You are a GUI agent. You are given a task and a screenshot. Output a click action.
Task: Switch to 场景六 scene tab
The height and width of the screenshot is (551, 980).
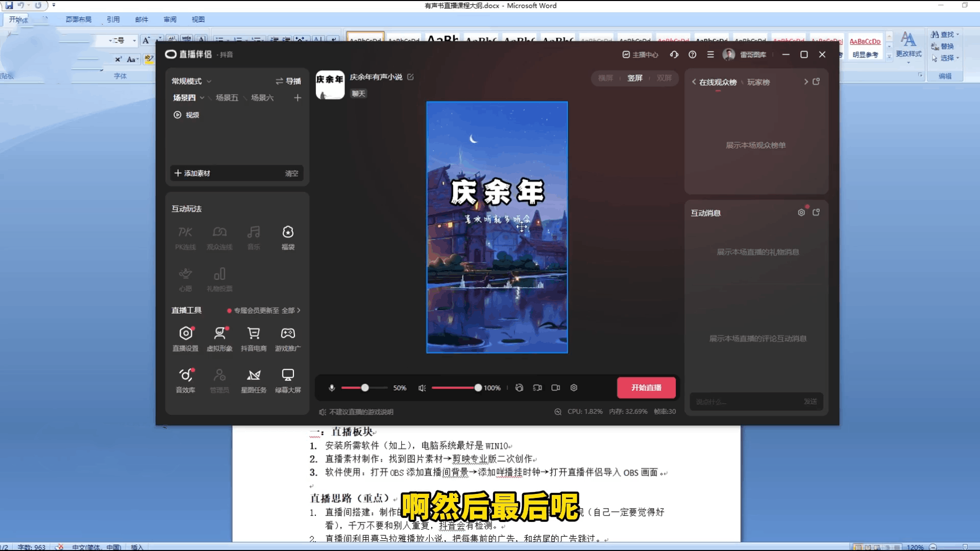262,97
